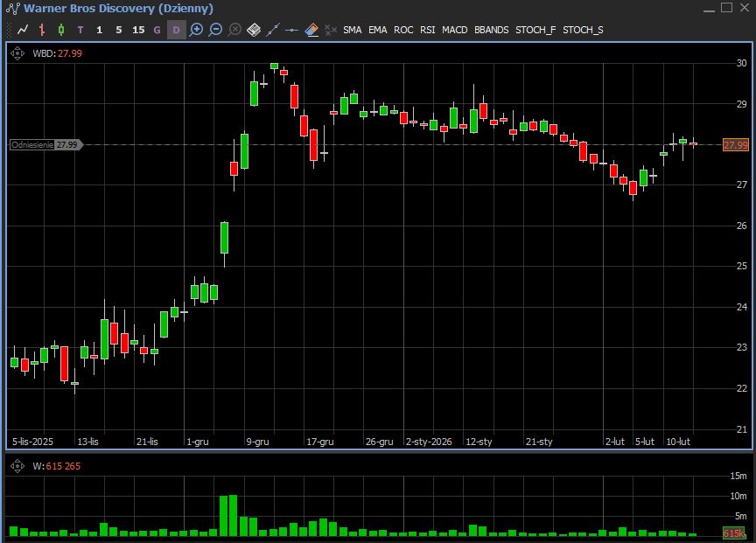
Task: Add the SMA indicator
Action: click(352, 30)
